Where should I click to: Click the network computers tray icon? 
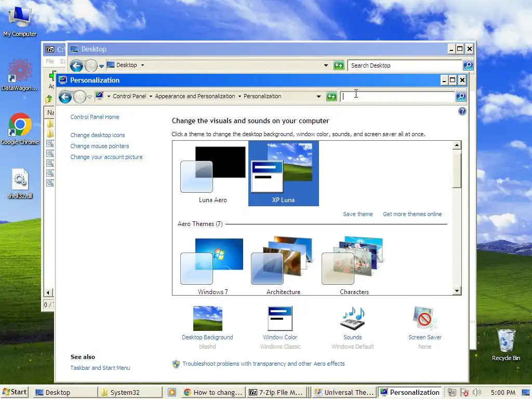451,393
